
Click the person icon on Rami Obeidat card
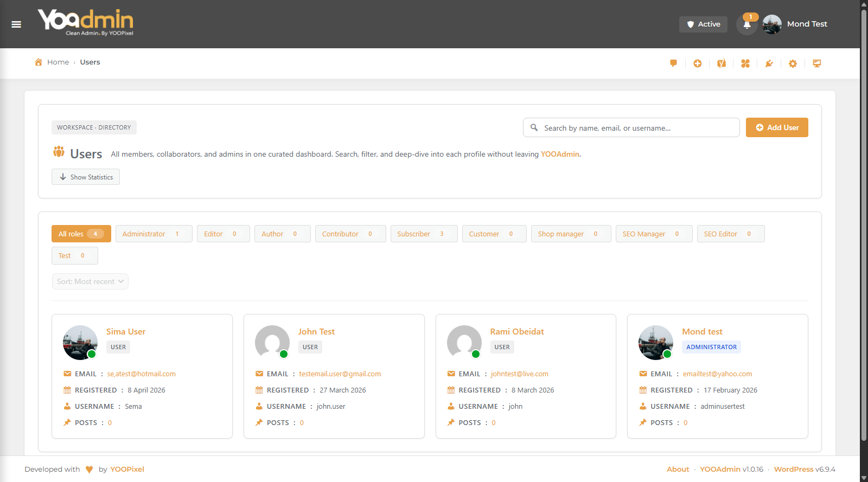tap(451, 406)
